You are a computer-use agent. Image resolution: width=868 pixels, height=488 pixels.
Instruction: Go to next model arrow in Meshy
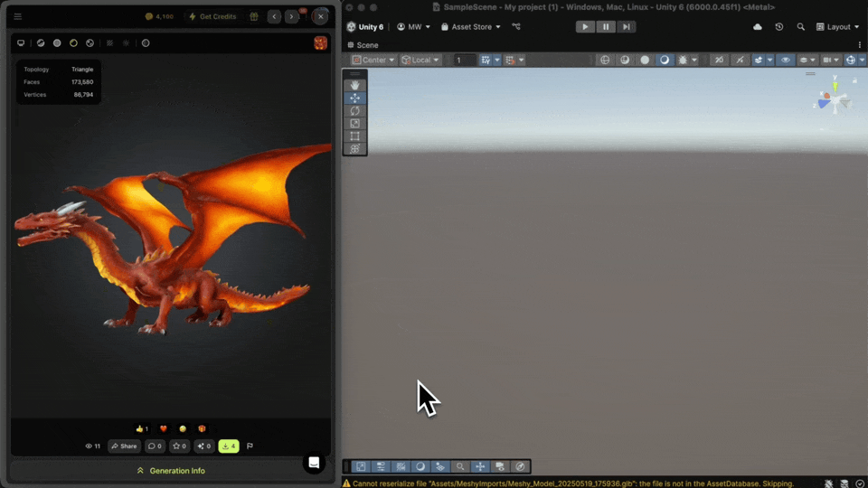coord(291,16)
